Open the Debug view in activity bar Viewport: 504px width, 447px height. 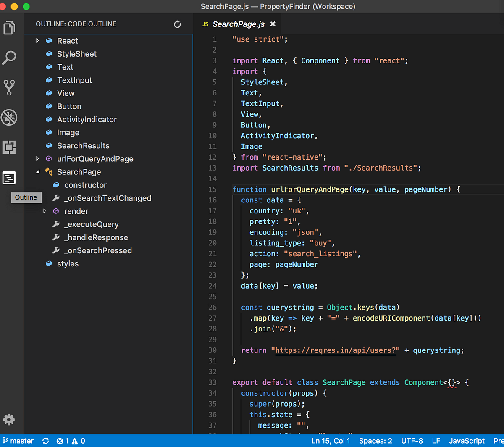pyautogui.click(x=9, y=118)
